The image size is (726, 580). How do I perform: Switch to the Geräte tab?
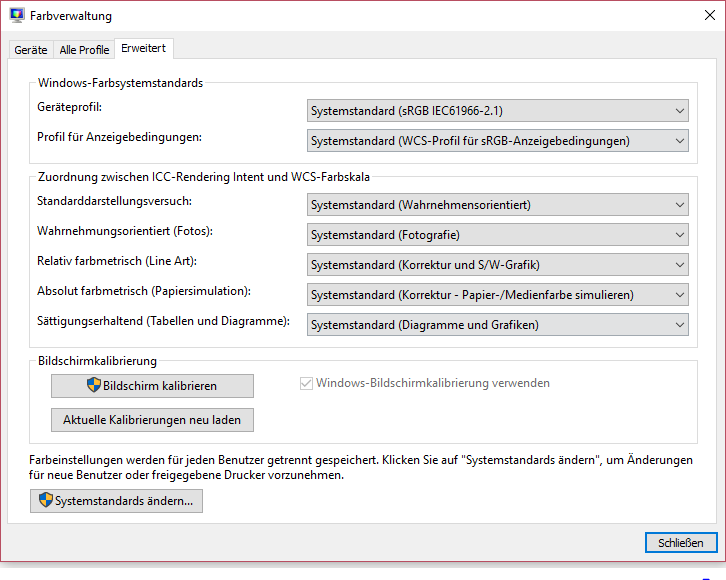tap(31, 50)
